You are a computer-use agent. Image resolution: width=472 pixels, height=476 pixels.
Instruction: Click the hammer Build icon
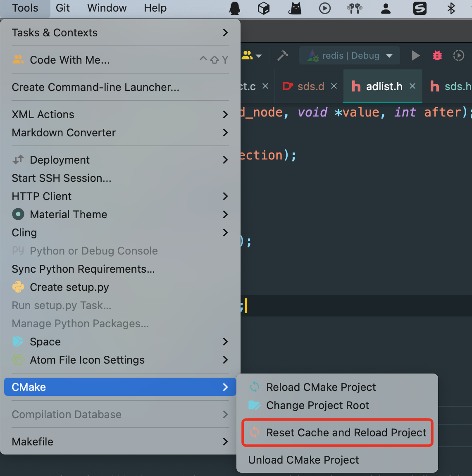283,55
